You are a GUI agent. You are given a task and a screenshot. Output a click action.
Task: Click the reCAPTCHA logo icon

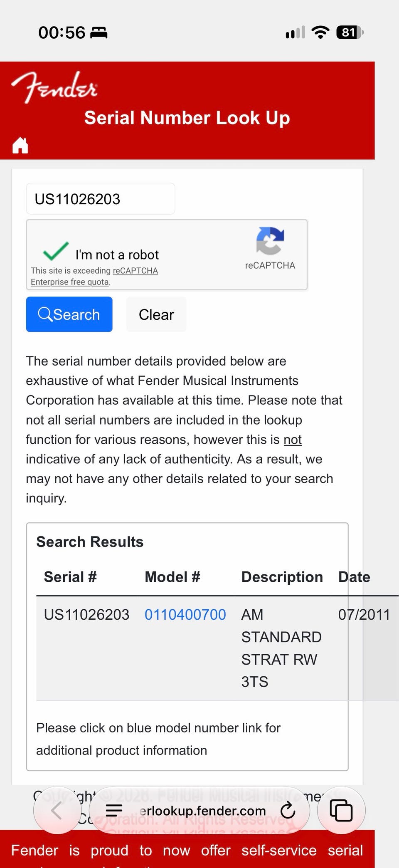(x=270, y=240)
